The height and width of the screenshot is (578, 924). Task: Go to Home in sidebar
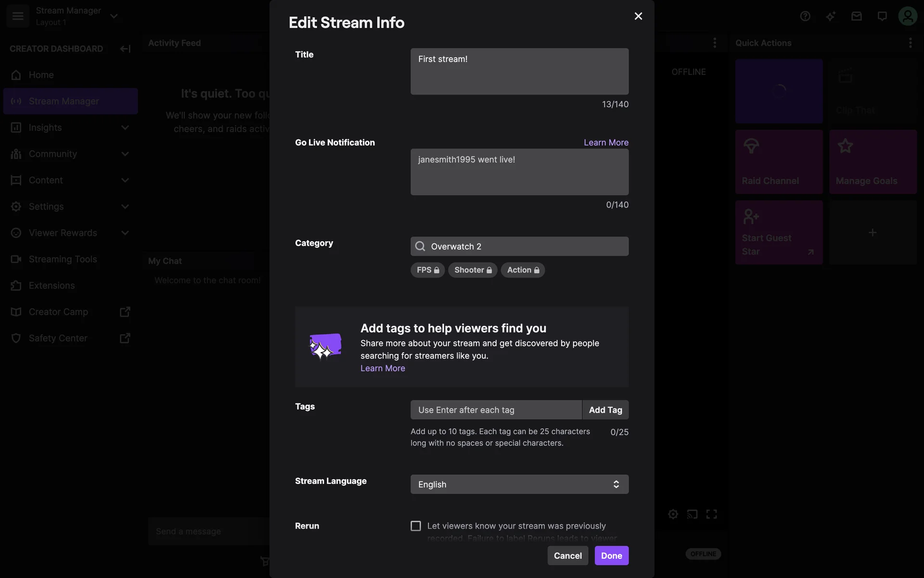41,75
